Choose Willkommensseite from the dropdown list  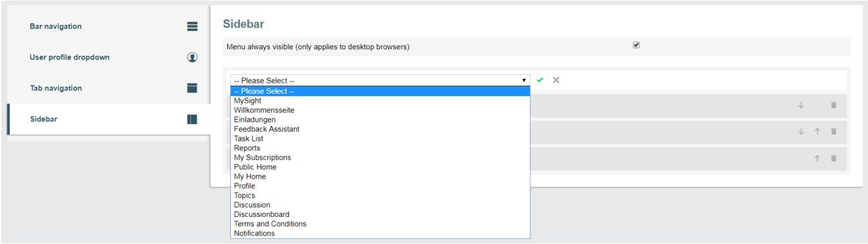[x=380, y=110]
